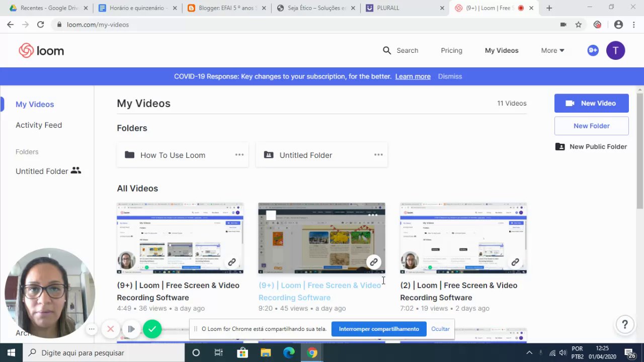The image size is (644, 362).
Task: Open Microsoft Store from taskbar
Action: [x=242, y=352]
